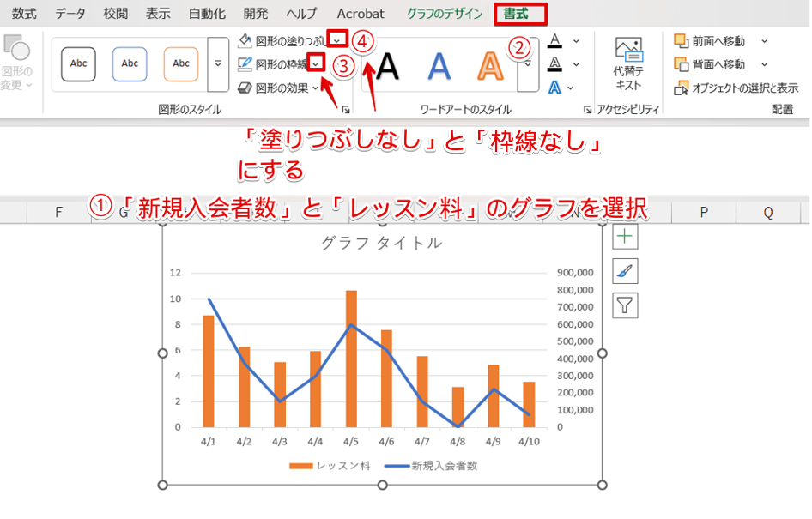Viewport: 812px width, 519px height.
Task: Select the blue-bordered Abc shape style
Action: point(130,64)
